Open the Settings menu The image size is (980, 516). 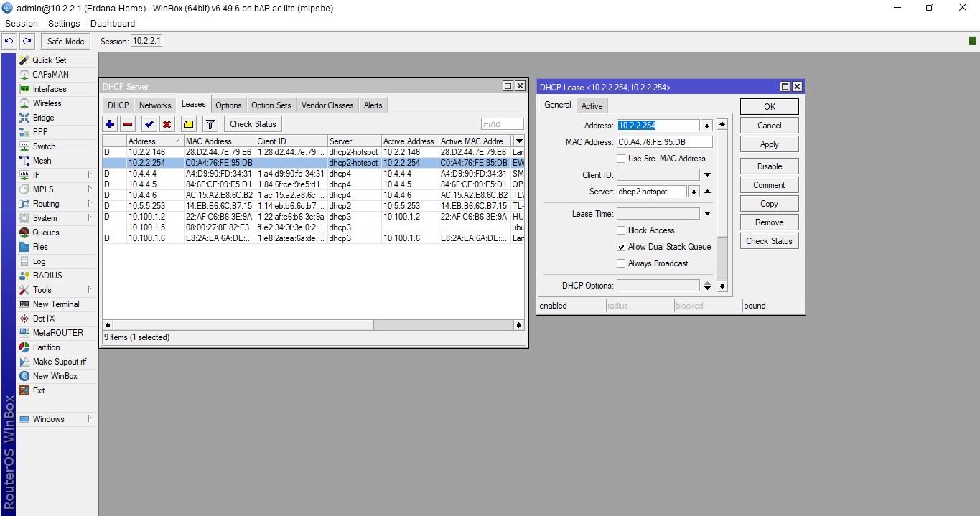64,24
